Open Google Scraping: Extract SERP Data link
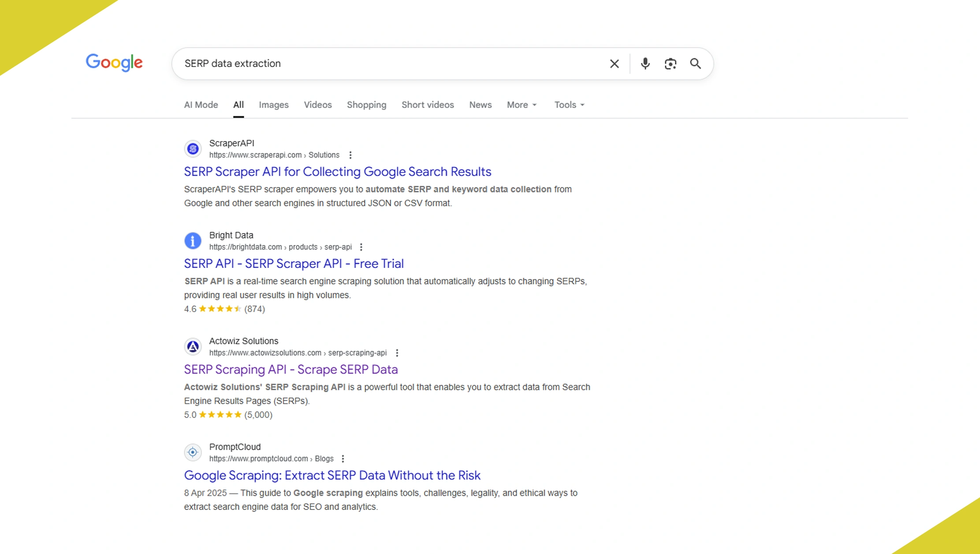This screenshot has height=554, width=980. (x=332, y=475)
